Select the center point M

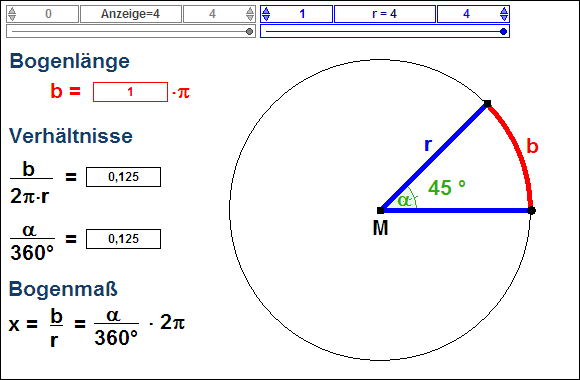point(380,211)
